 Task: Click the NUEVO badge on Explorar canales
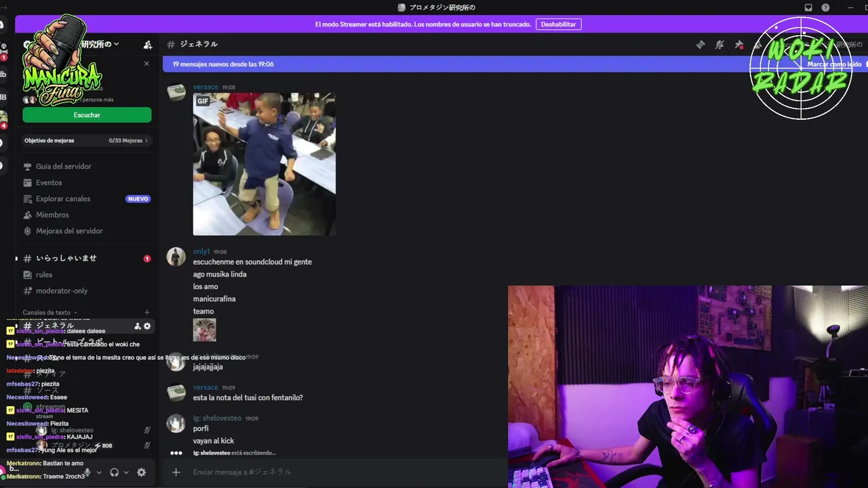(x=138, y=199)
